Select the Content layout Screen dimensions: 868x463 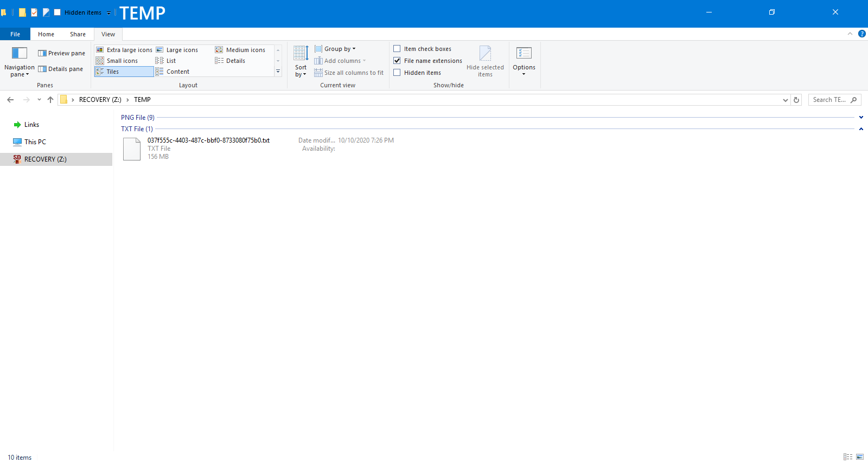(173, 72)
